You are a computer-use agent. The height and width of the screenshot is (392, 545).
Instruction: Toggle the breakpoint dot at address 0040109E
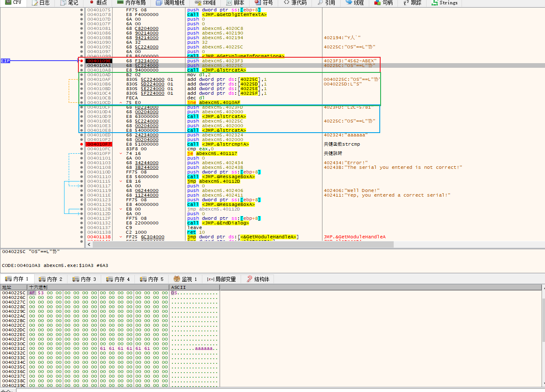click(81, 61)
